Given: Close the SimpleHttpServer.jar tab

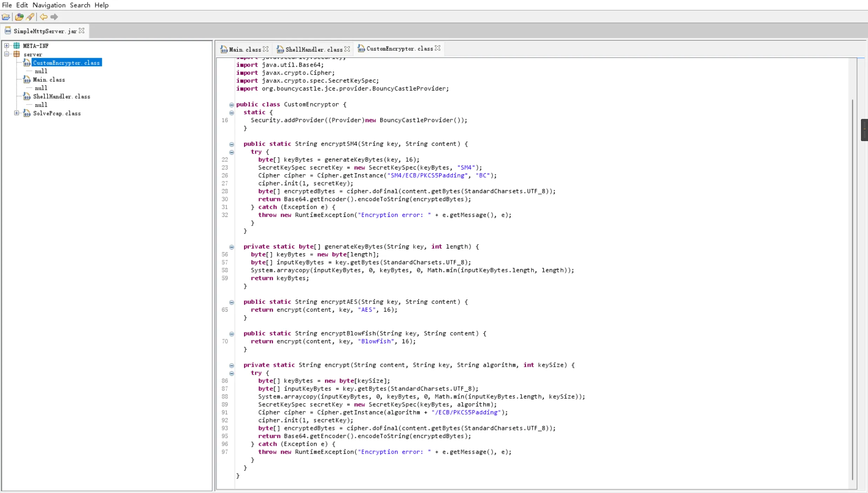Looking at the screenshot, I should [x=82, y=31].
